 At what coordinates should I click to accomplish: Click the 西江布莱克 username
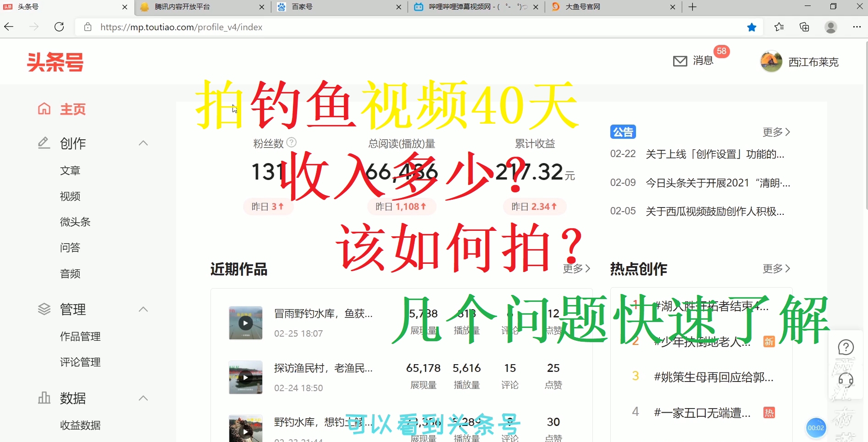[x=813, y=62]
